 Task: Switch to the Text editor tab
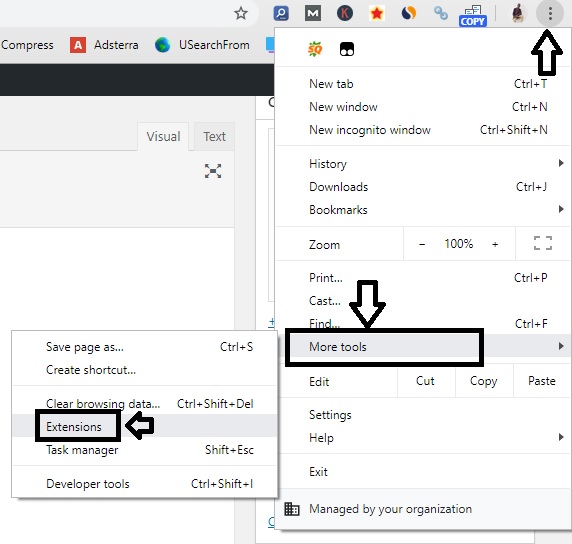pos(214,136)
